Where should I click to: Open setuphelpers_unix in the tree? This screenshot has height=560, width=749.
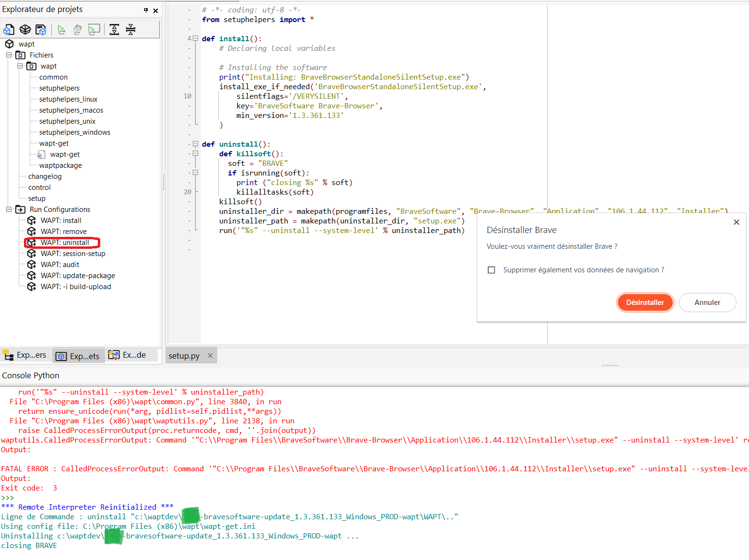[67, 121]
